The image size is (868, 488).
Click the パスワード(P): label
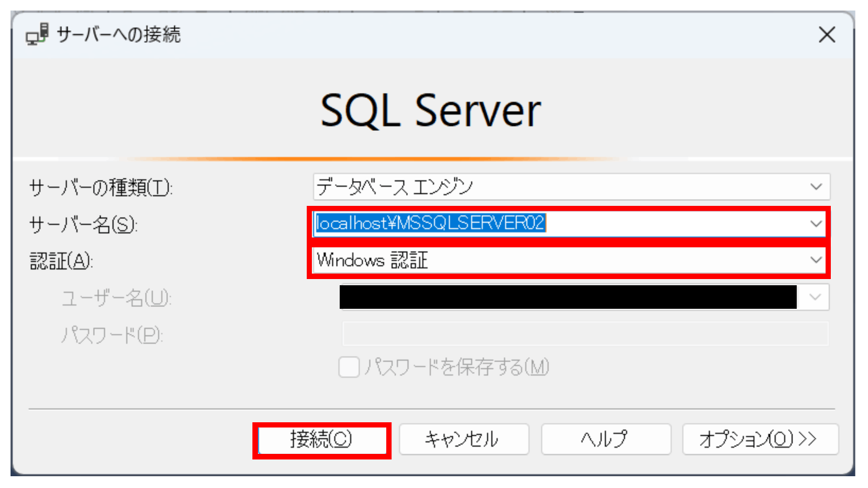click(112, 335)
